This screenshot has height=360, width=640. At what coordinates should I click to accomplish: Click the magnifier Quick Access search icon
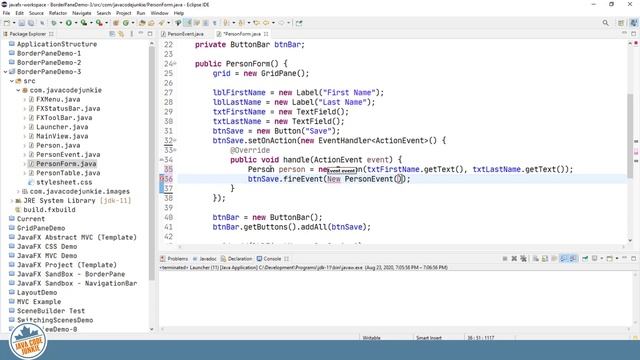pos(605,23)
